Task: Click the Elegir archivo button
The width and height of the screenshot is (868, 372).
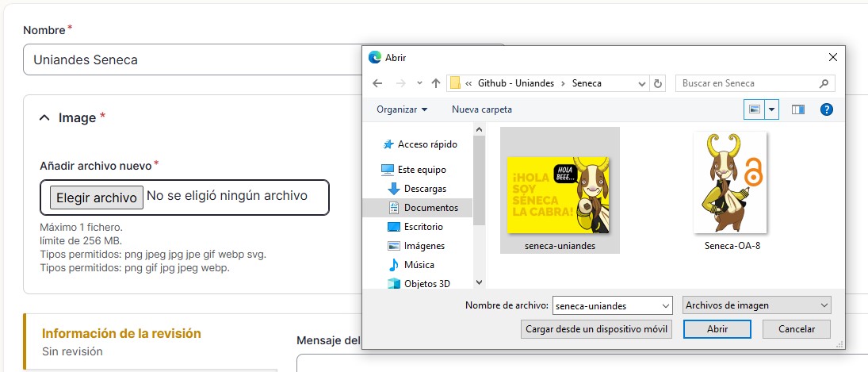Action: click(x=97, y=198)
